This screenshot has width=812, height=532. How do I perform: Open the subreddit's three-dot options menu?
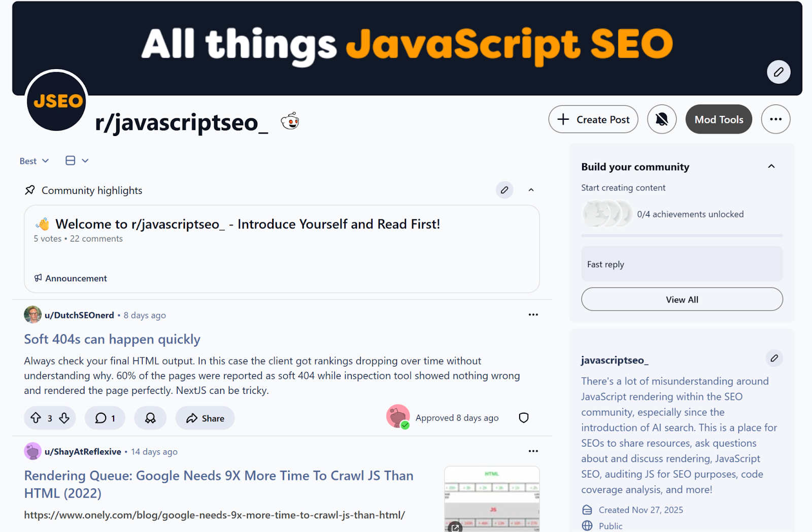pos(775,119)
